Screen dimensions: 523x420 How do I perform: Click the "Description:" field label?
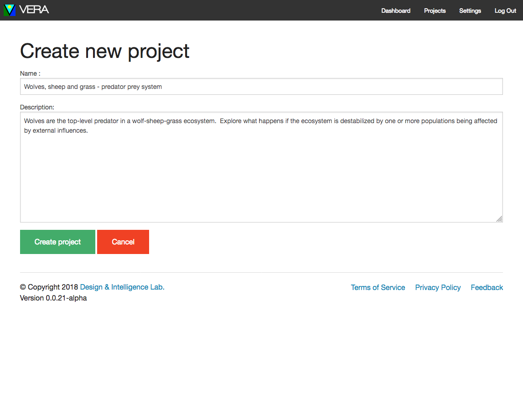coord(37,107)
